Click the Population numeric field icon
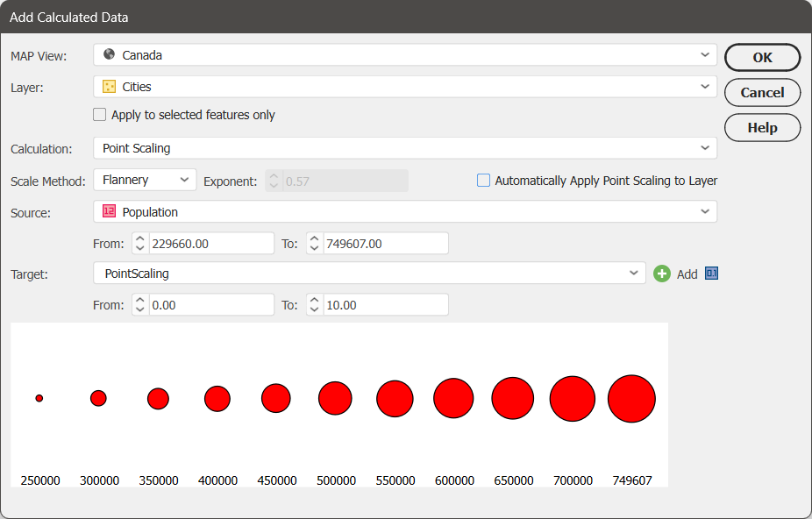Viewport: 812px width, 519px height. click(x=109, y=211)
